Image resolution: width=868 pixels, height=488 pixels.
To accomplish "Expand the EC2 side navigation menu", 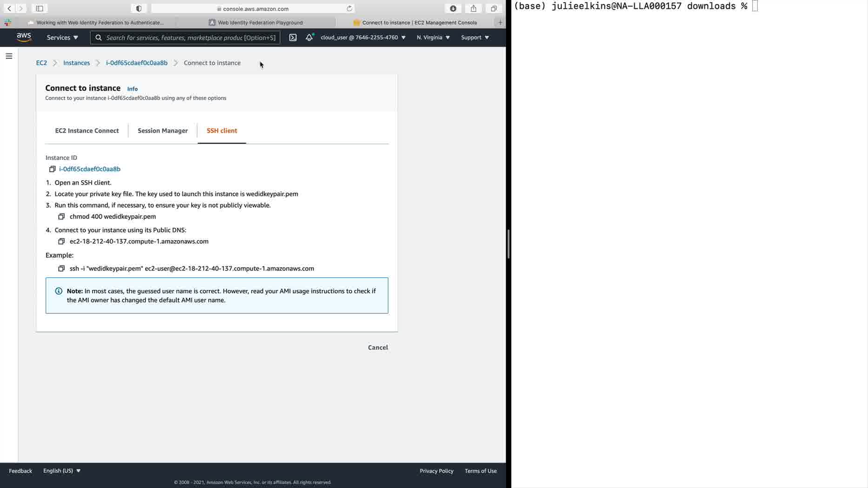I will click(x=9, y=56).
